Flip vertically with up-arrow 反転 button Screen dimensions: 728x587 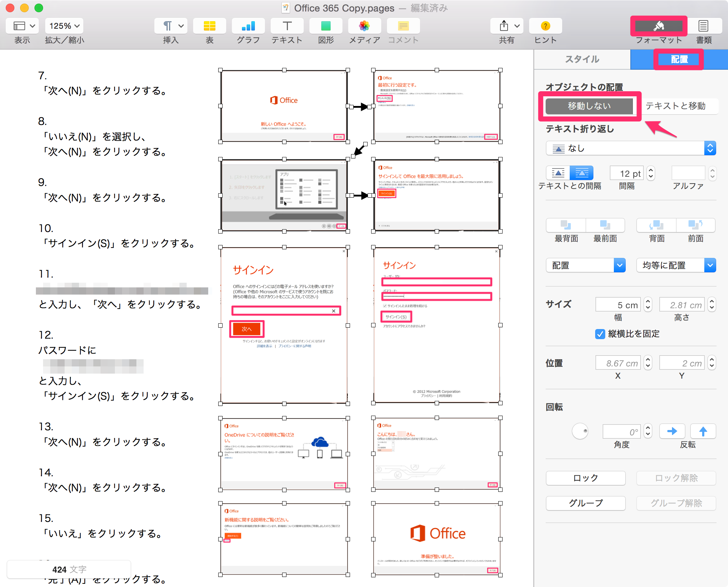click(703, 431)
